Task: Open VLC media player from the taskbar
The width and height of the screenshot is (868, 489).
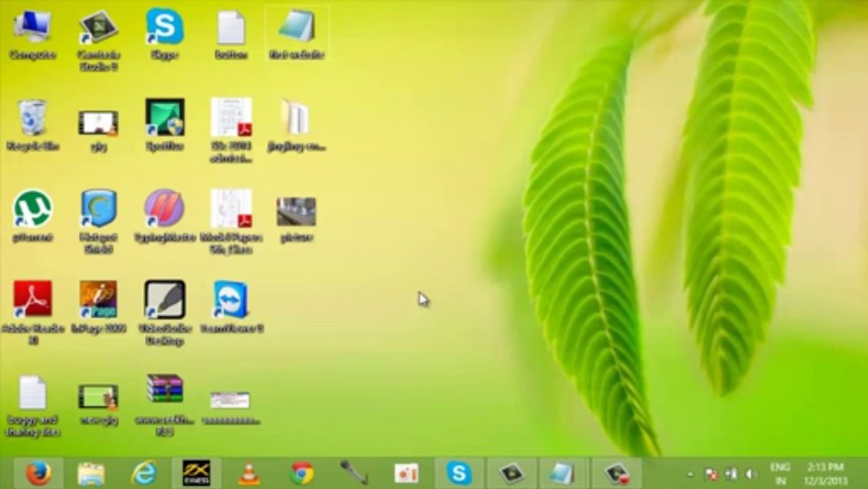Action: [x=249, y=473]
